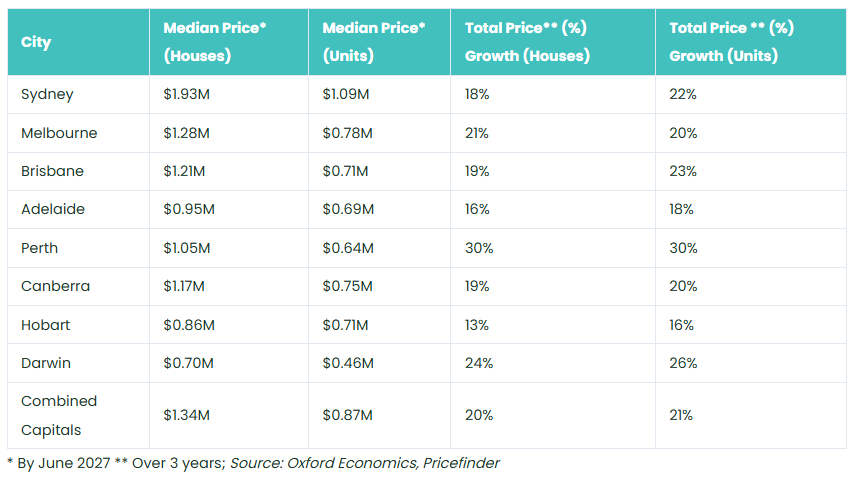Select Total Price Growth (Houses) header
This screenshot has height=482, width=854.
[527, 42]
